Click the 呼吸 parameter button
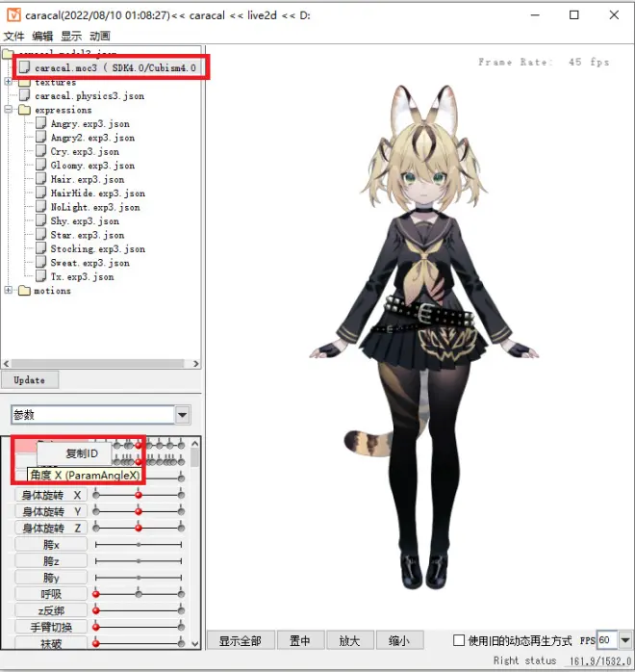 [x=51, y=594]
